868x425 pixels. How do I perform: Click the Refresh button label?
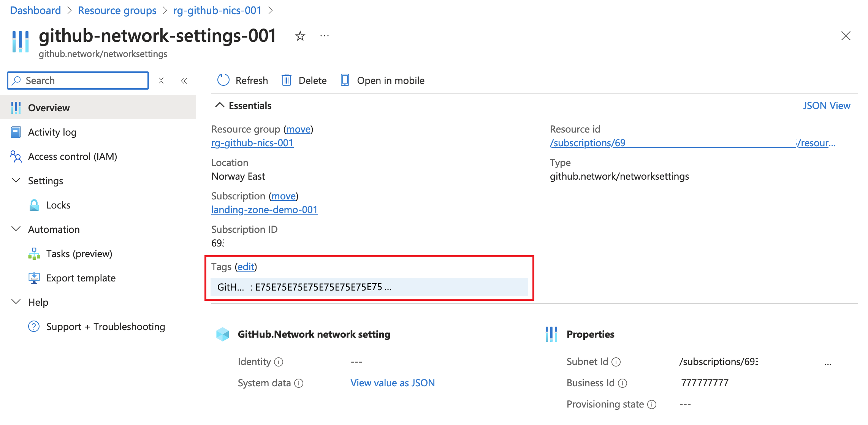coord(252,81)
